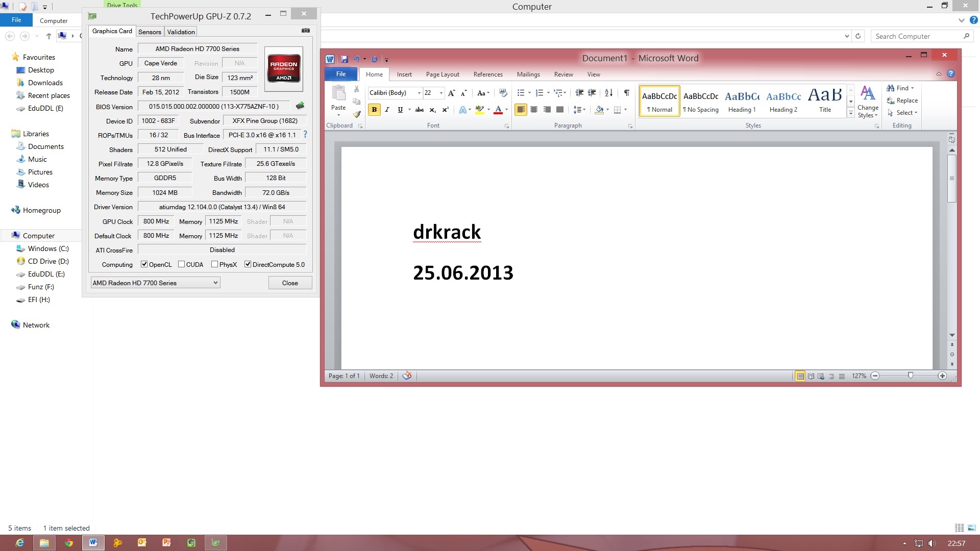The width and height of the screenshot is (980, 551).
Task: Toggle PhysX checkbox in GPU-Z
Action: point(214,264)
